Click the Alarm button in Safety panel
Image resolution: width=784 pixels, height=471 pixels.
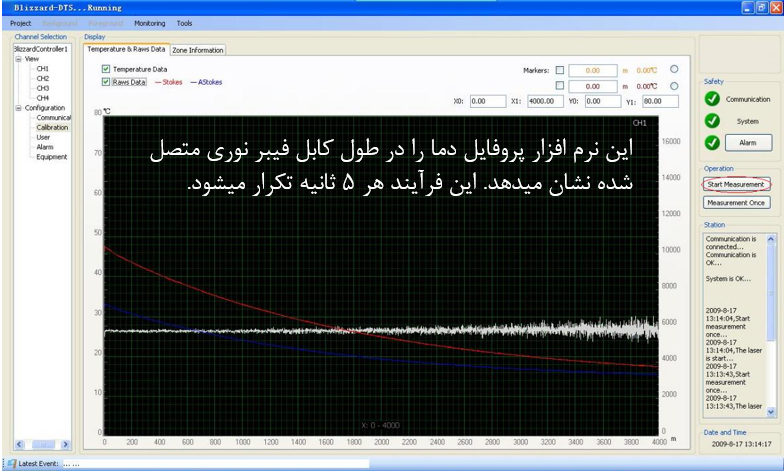[x=748, y=143]
